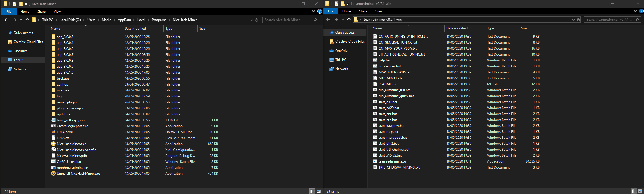Open Help icon in teamredminer window
The width and height of the screenshot is (644, 194).
point(641,11)
